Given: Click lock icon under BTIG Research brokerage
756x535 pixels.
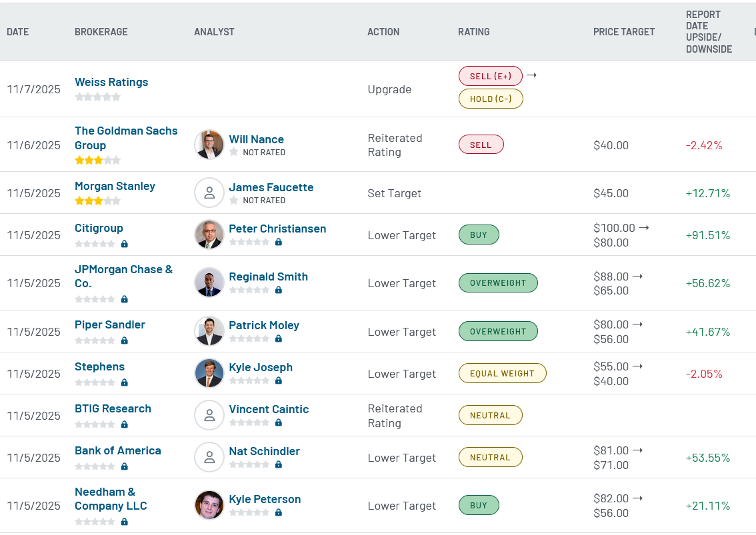Looking at the screenshot, I should click(125, 424).
